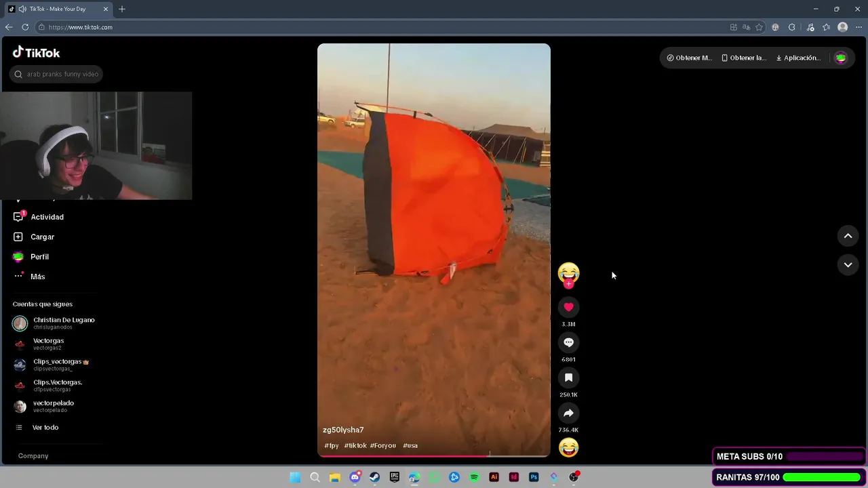Go to previous video with up chevron
This screenshot has width=868, height=488.
pyautogui.click(x=848, y=236)
